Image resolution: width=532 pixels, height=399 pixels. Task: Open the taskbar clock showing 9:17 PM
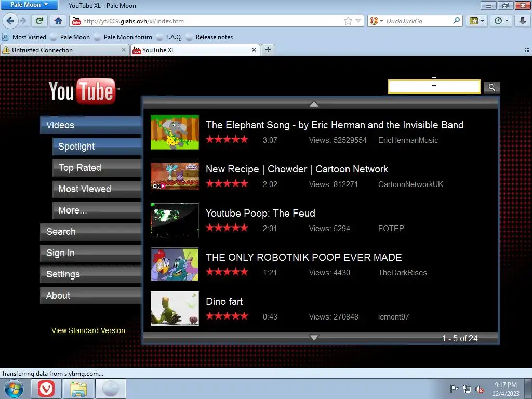[506, 389]
